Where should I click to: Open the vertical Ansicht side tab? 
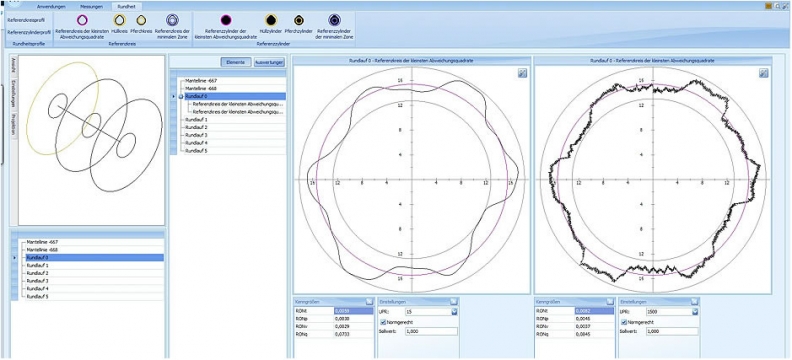[14, 66]
